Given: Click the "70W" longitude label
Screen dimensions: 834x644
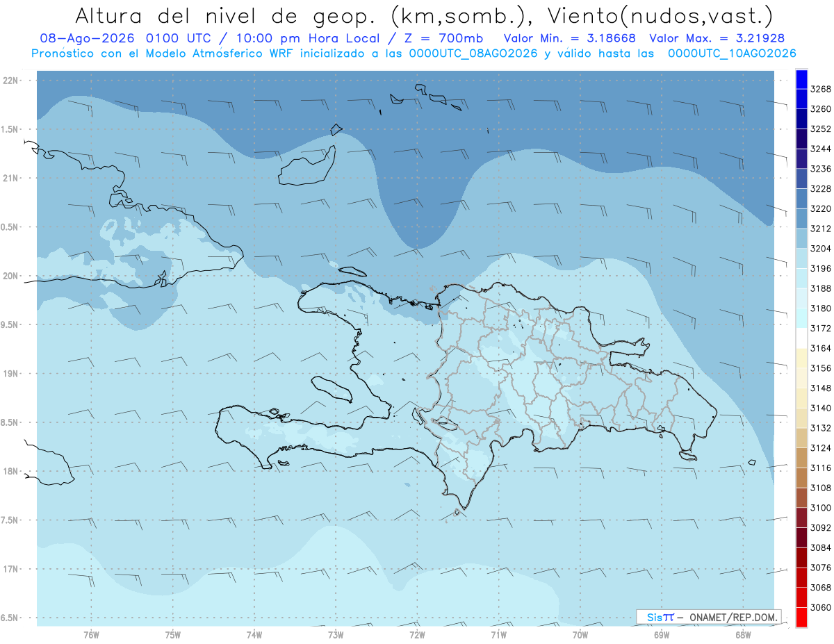Looking at the screenshot, I should point(580,635).
